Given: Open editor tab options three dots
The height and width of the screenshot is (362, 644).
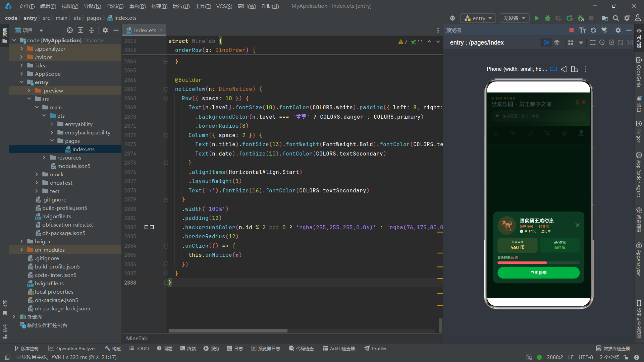Looking at the screenshot, I should [438, 30].
